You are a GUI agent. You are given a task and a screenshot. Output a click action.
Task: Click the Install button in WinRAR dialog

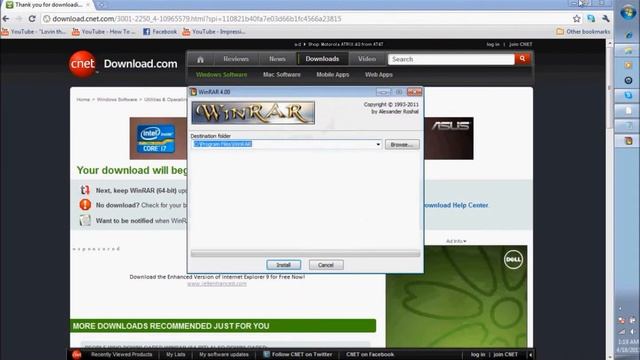[284, 265]
